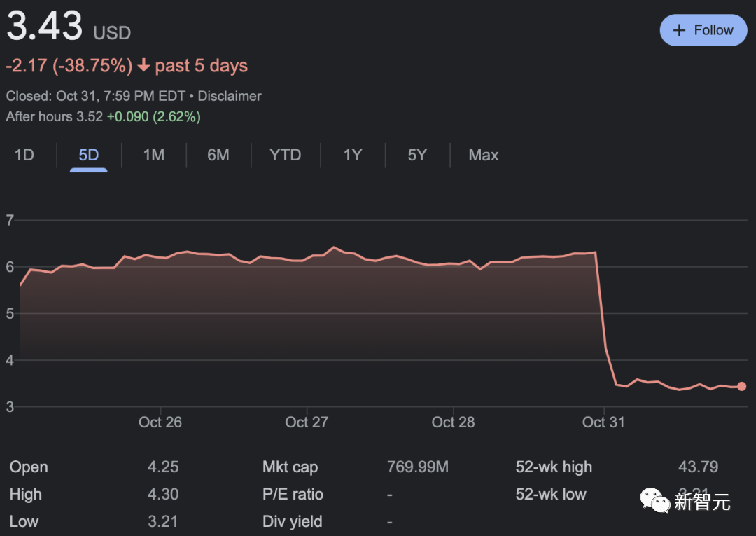Open the Disclaimer link
This screenshot has width=756, height=536.
click(230, 96)
